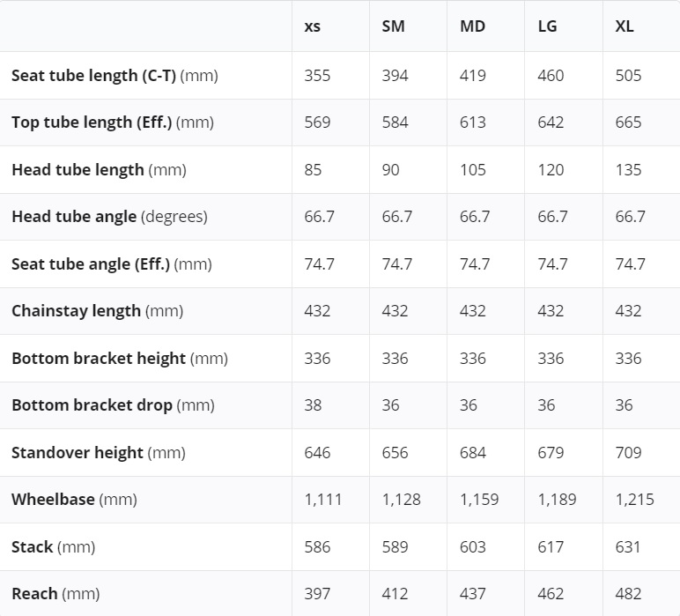Image resolution: width=680 pixels, height=616 pixels.
Task: Click the XS seat tube length 355
Action: (x=317, y=76)
